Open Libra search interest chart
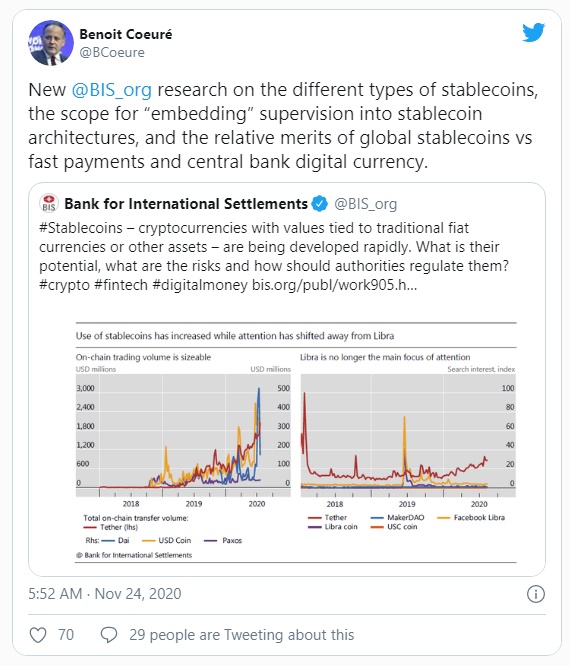 (408, 436)
